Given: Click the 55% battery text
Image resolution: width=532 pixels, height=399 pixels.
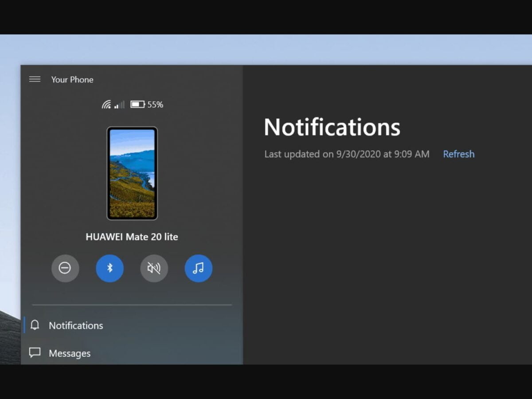Looking at the screenshot, I should 155,105.
